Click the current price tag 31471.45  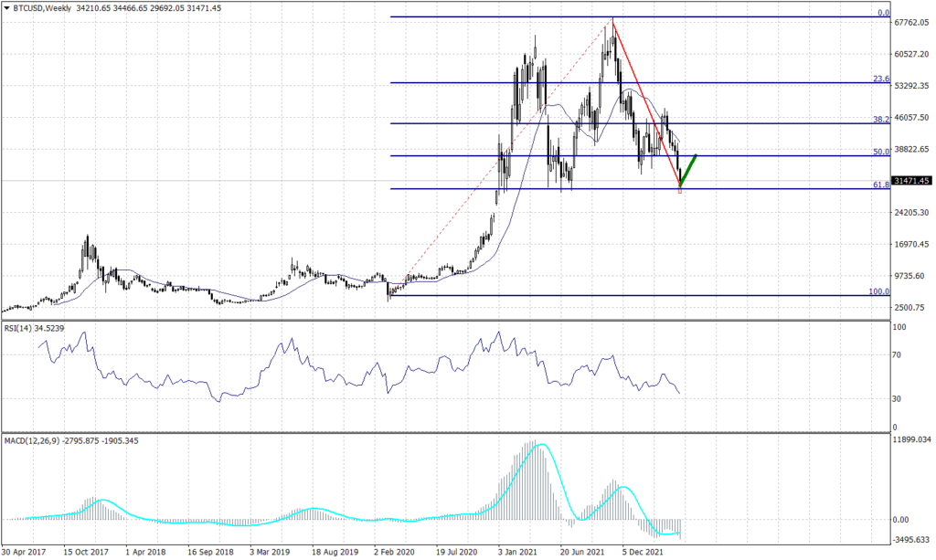tap(911, 181)
